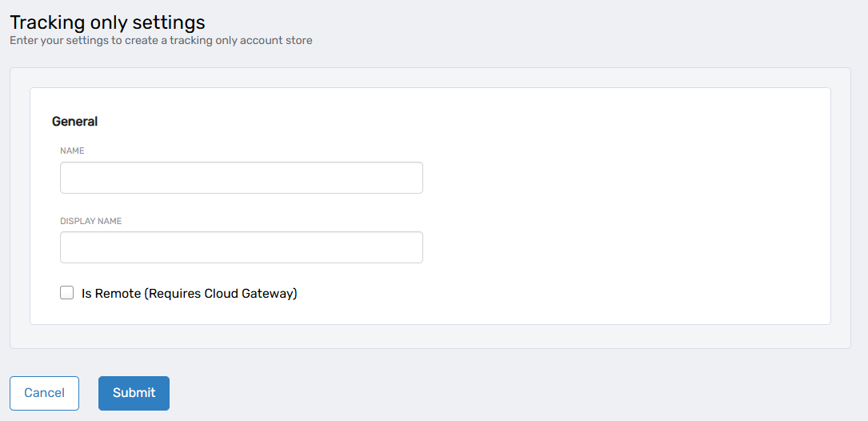Screen dimensions: 868x421
Task: Click the blue Submit button beside Cancel
Action: tap(134, 393)
